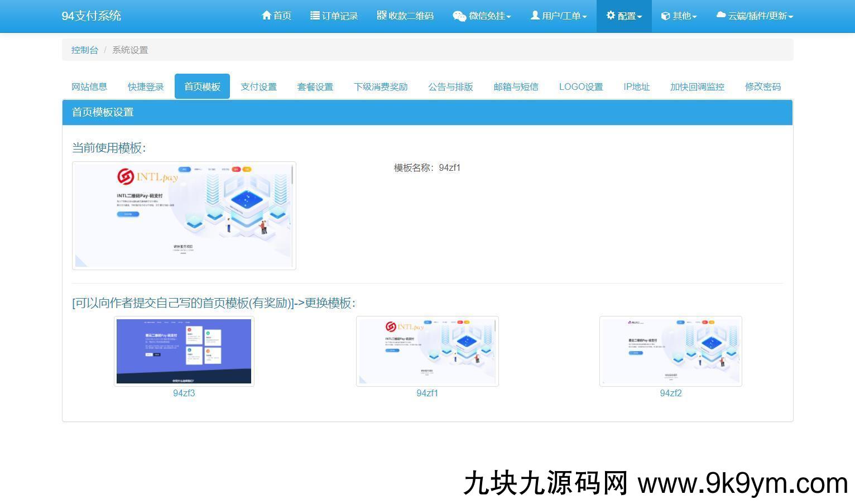The height and width of the screenshot is (504, 855).
Task: Click the gear icon for 配置
Action: point(611,16)
